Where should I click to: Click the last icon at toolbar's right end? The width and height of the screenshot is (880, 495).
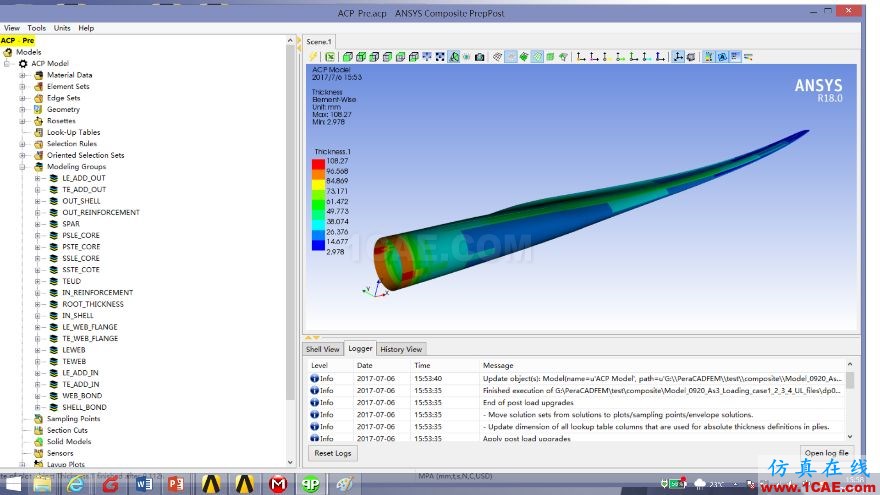(748, 57)
